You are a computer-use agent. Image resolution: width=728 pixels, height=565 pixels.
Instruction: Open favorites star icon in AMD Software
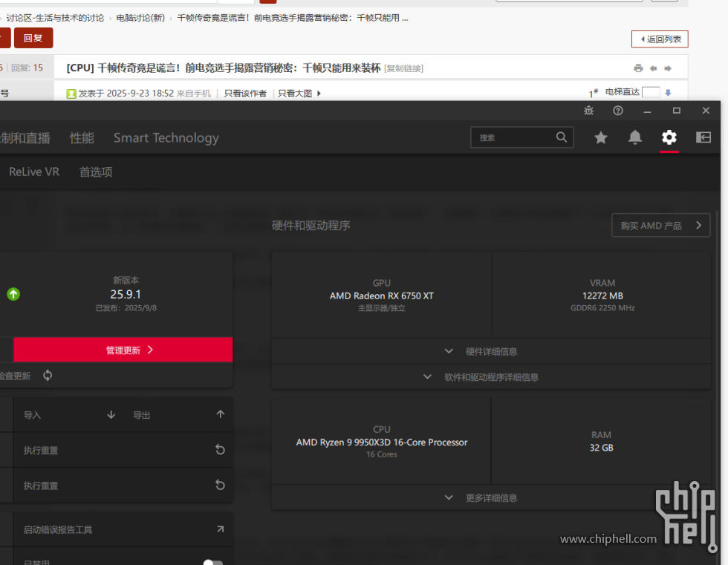tap(601, 137)
